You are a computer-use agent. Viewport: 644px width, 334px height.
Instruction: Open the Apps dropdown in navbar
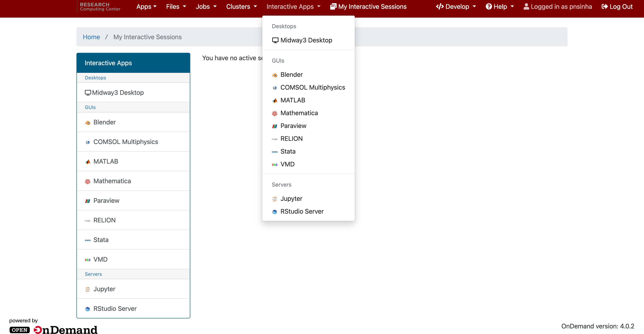146,7
